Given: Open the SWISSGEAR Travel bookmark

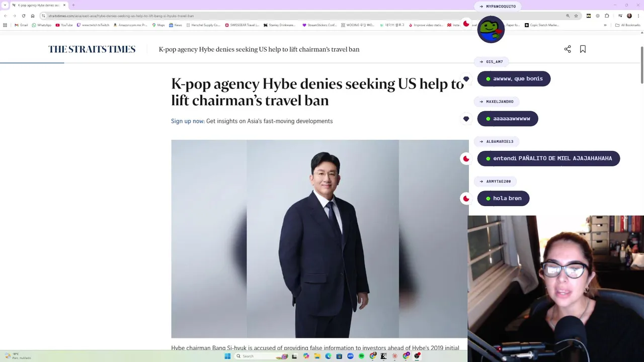Looking at the screenshot, I should pyautogui.click(x=242, y=25).
